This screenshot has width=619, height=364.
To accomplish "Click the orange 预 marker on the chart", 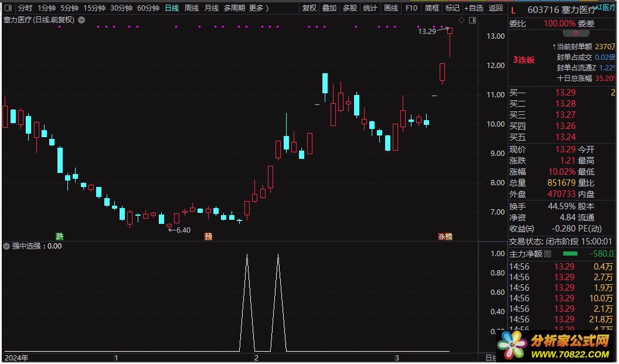I will (209, 236).
